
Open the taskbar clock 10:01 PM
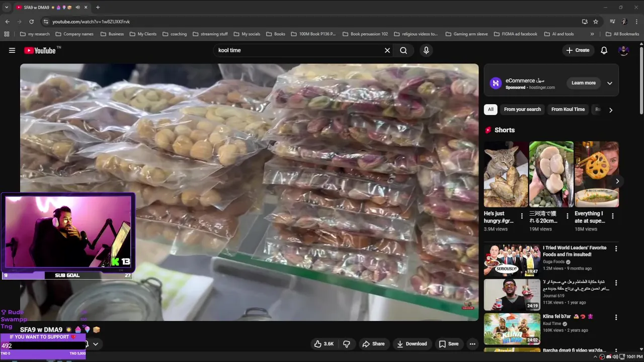pos(634,357)
